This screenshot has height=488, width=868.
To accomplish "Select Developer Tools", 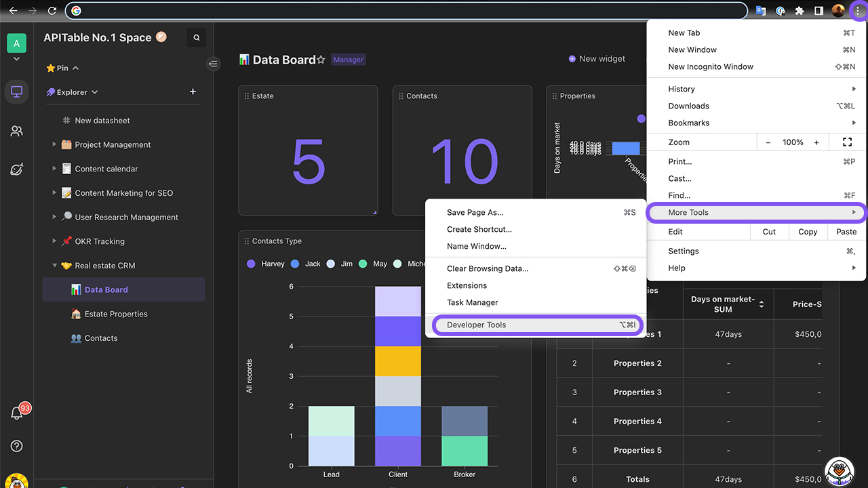I will click(535, 325).
